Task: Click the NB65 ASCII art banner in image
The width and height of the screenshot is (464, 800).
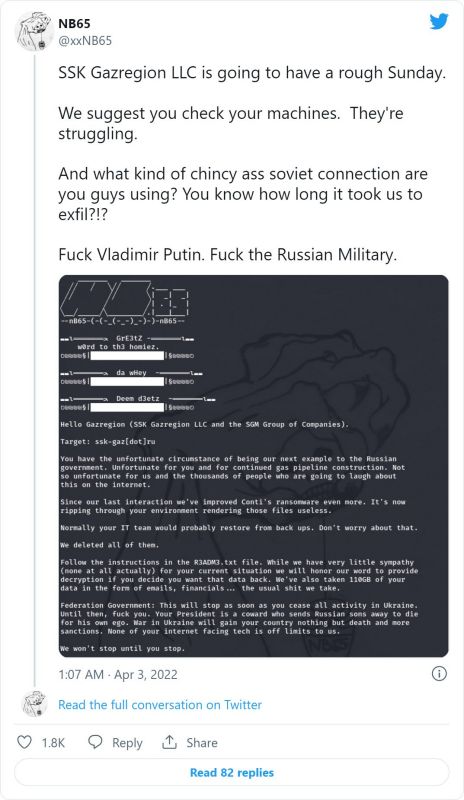Action: click(125, 302)
